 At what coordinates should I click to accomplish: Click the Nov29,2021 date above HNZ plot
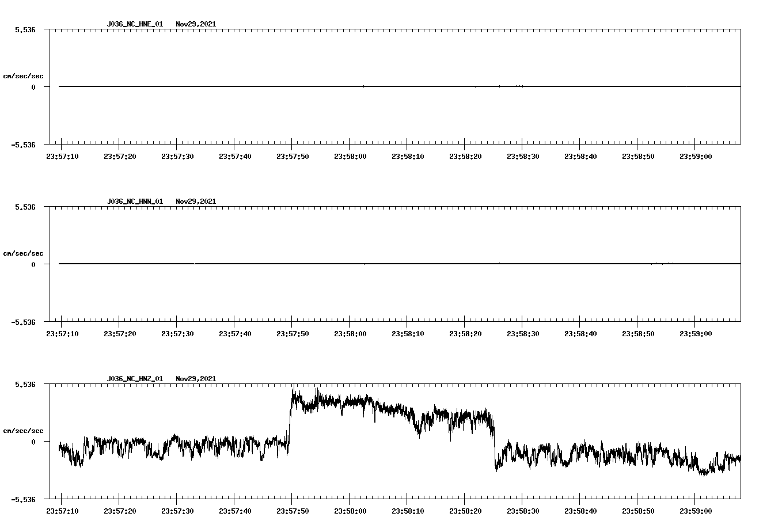196,379
